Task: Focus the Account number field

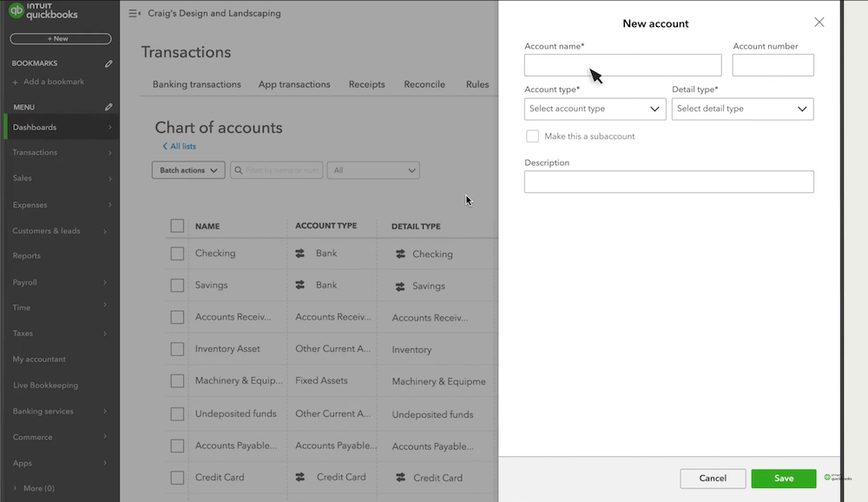Action: coord(773,65)
